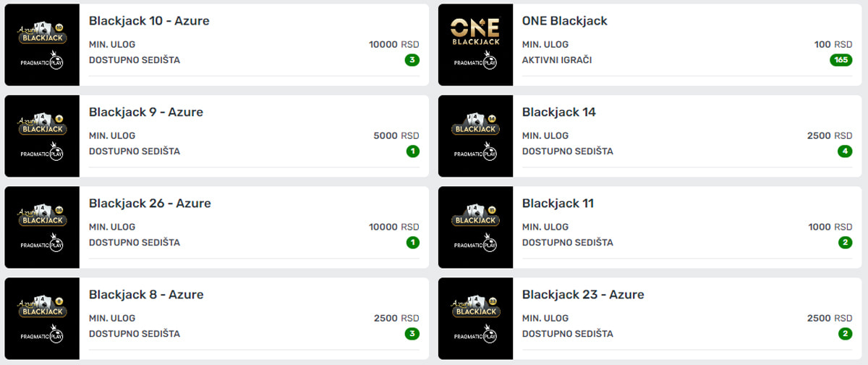Click the Blackjack 14 table thumbnail
Screen dimensions: 868x365
click(x=475, y=136)
